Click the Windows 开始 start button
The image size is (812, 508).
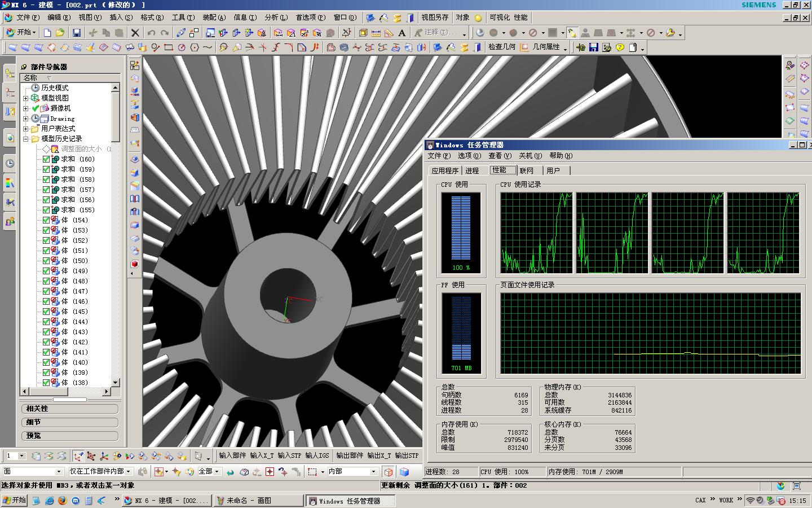tap(15, 501)
